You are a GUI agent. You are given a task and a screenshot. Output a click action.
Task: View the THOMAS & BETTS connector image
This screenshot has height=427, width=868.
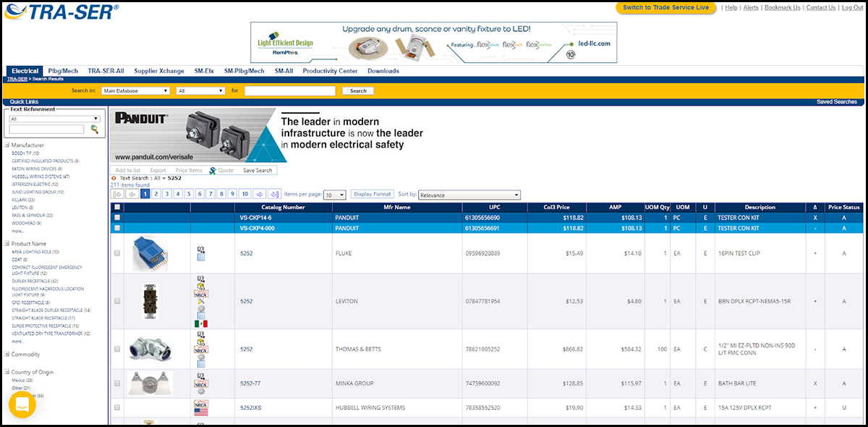(150, 348)
